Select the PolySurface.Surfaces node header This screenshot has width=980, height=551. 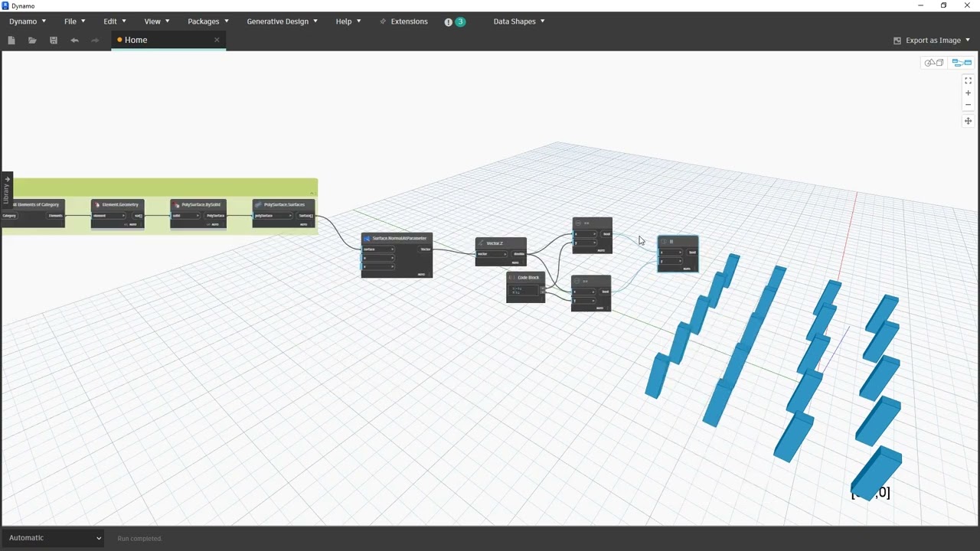pos(283,204)
